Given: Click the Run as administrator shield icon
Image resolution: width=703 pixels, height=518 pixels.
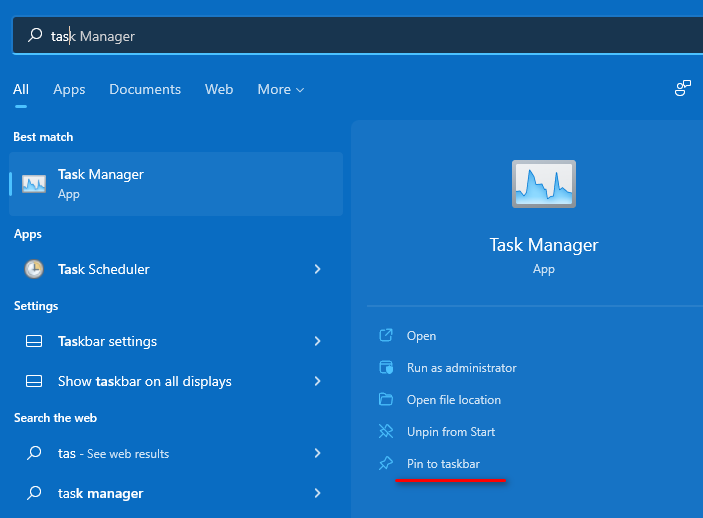Looking at the screenshot, I should point(386,367).
